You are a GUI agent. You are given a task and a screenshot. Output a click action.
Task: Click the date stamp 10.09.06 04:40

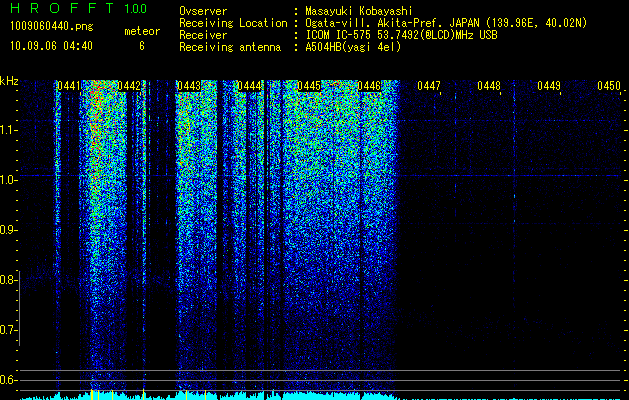[51, 46]
